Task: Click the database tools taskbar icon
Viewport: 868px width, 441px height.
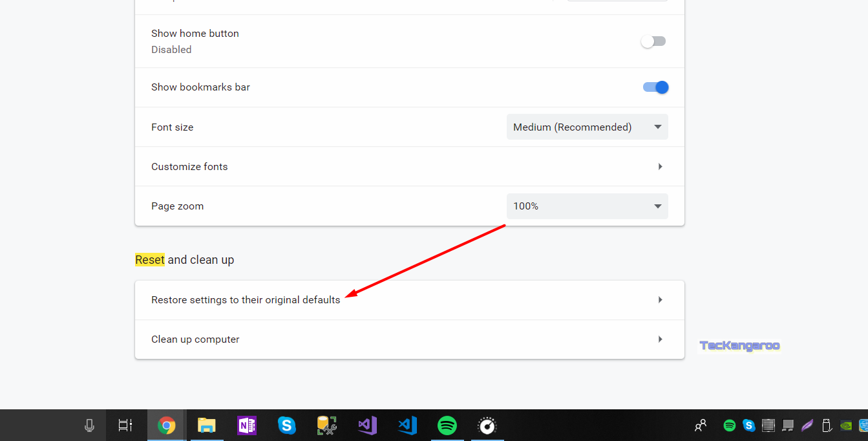Action: (327, 425)
